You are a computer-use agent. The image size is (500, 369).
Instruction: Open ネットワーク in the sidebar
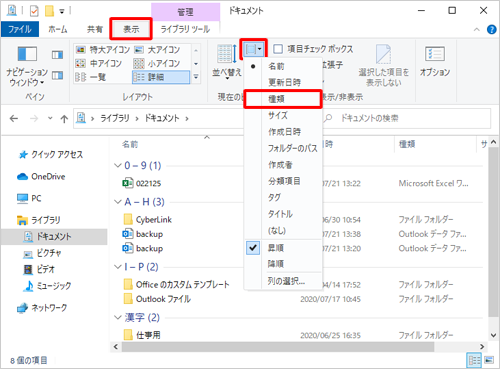(x=42, y=307)
